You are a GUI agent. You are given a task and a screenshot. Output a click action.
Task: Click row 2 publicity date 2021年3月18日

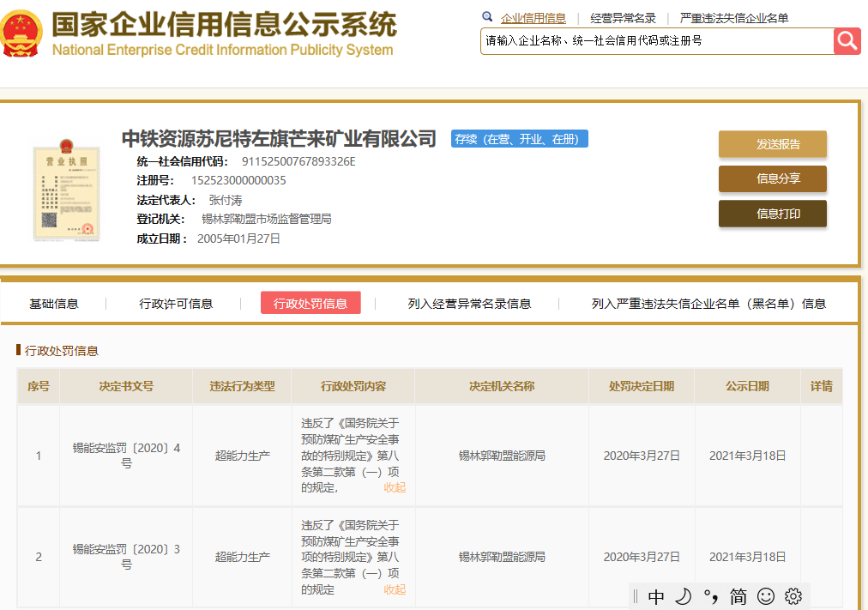tap(747, 557)
